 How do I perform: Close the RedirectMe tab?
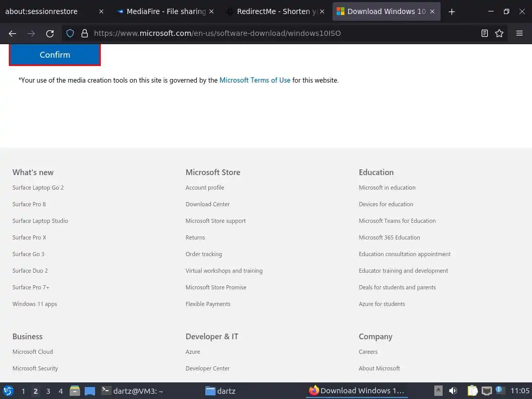[x=322, y=11]
